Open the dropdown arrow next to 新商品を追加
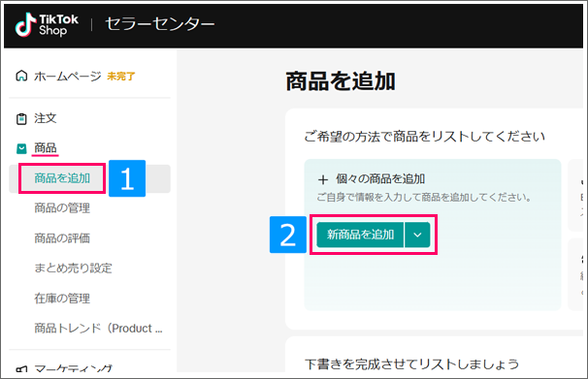 click(x=417, y=235)
